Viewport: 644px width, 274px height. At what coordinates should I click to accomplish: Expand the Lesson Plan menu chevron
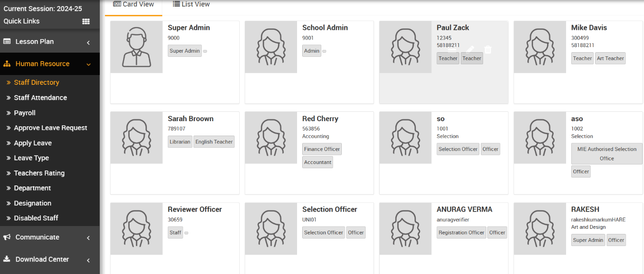click(88, 42)
